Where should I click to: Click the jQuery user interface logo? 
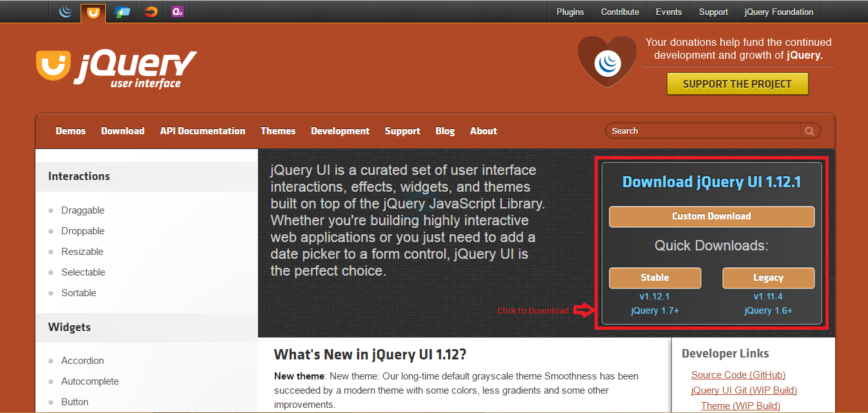tap(117, 68)
